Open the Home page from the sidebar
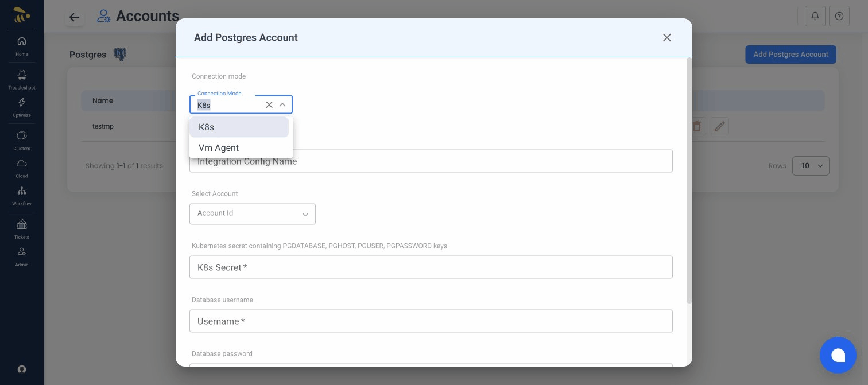Screen dimensions: 868x385 [x=21, y=45]
